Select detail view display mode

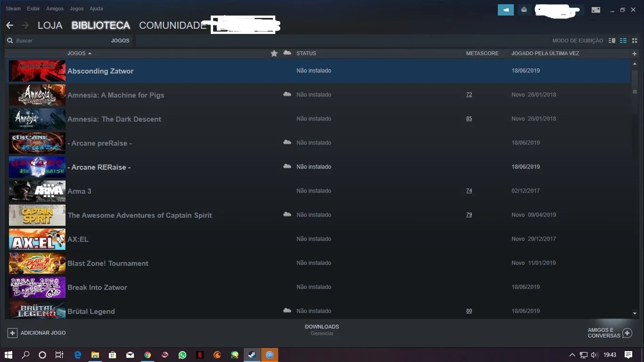(x=612, y=41)
